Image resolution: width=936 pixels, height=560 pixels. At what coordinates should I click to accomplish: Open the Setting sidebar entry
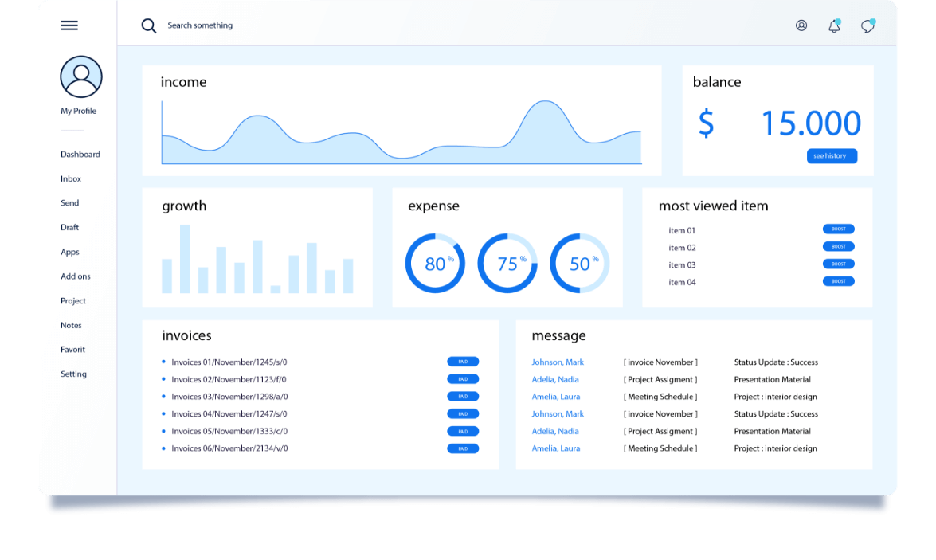click(x=73, y=374)
